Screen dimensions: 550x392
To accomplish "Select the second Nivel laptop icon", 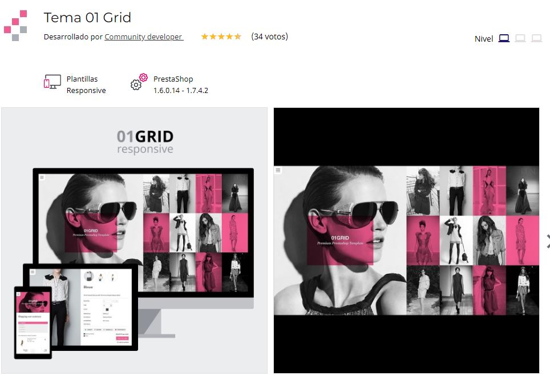I will click(520, 38).
